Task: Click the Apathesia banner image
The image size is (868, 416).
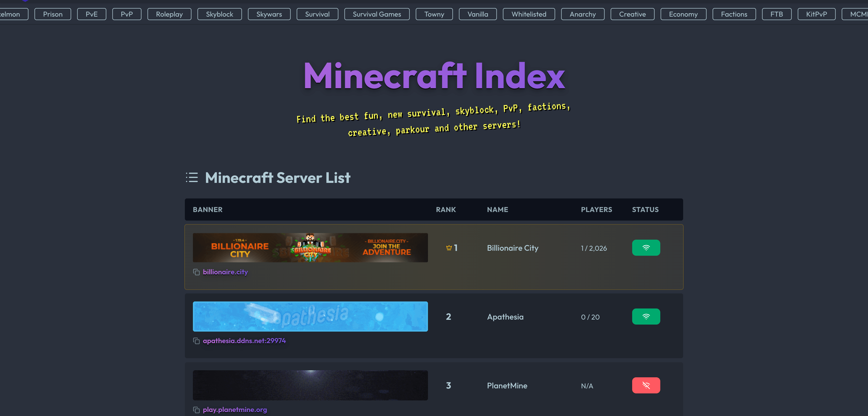Action: click(310, 317)
